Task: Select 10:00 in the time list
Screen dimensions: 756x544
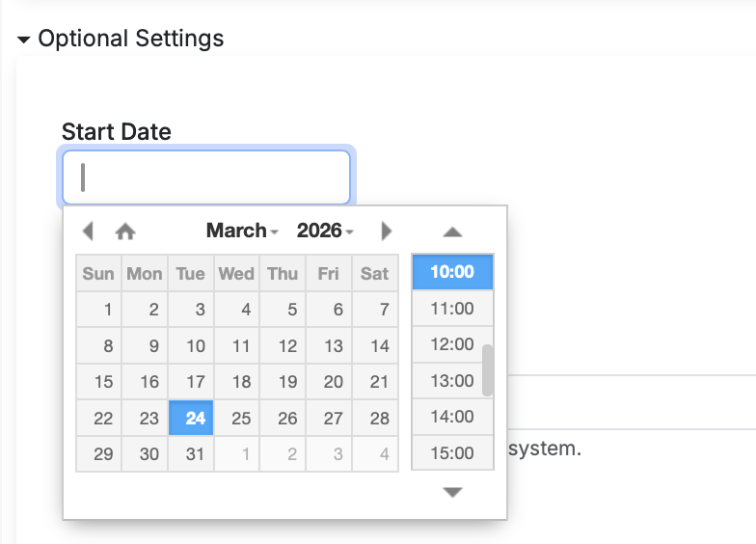Action: coord(452,272)
